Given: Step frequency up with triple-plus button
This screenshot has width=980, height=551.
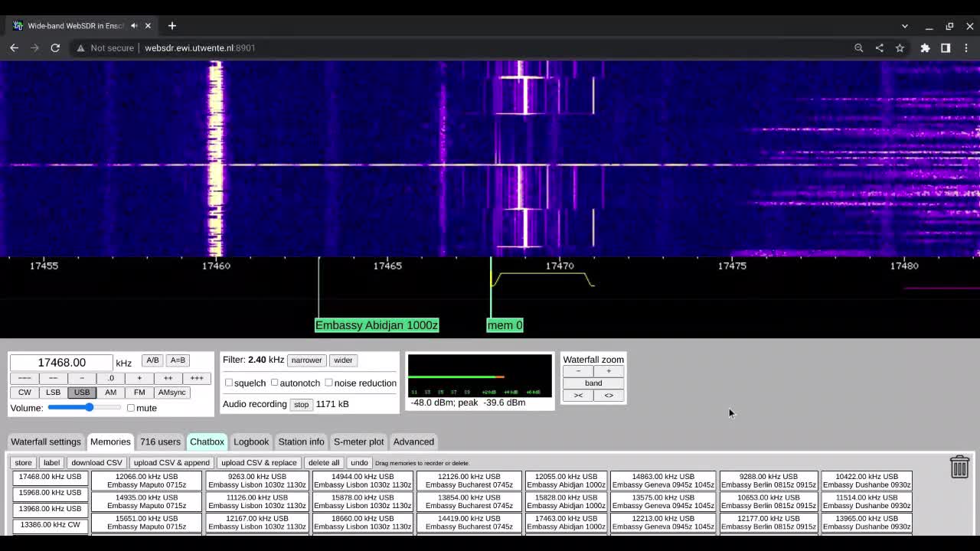Looking at the screenshot, I should (197, 378).
